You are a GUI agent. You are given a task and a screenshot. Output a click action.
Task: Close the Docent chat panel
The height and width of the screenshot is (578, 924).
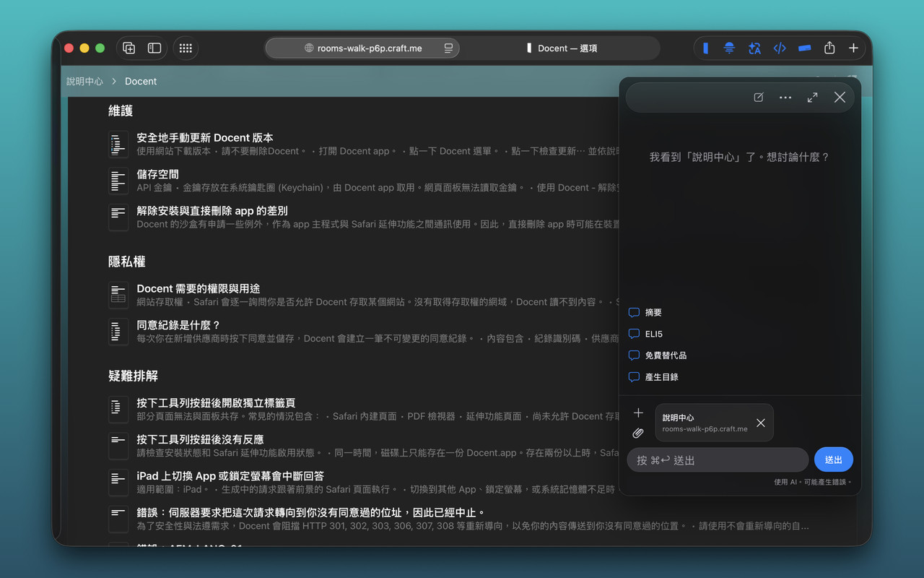(840, 98)
